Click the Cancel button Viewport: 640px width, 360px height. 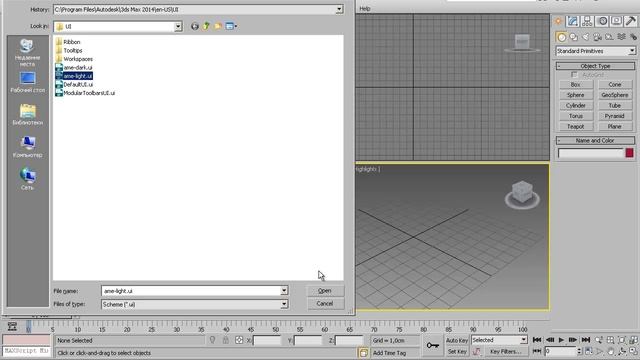coord(325,304)
